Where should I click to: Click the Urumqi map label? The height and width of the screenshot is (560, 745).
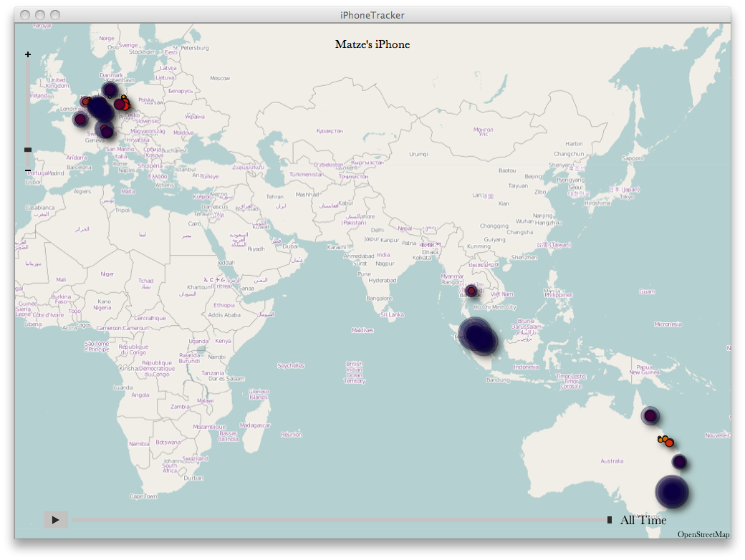[418, 155]
